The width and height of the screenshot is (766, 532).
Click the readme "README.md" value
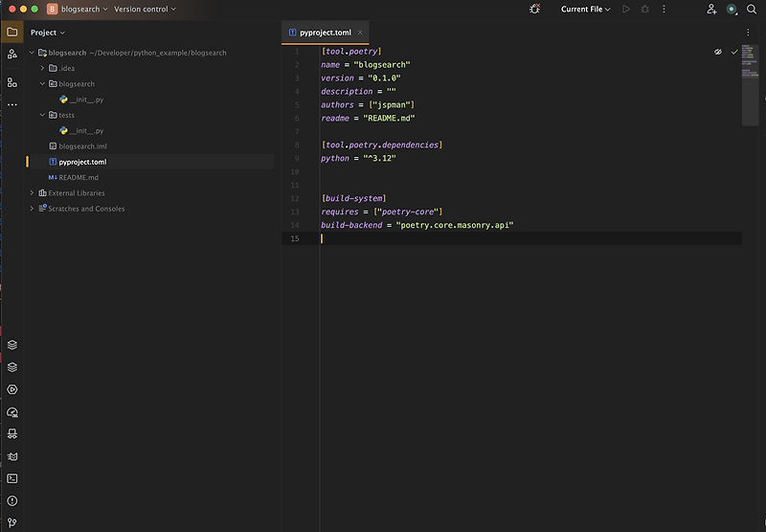click(389, 118)
